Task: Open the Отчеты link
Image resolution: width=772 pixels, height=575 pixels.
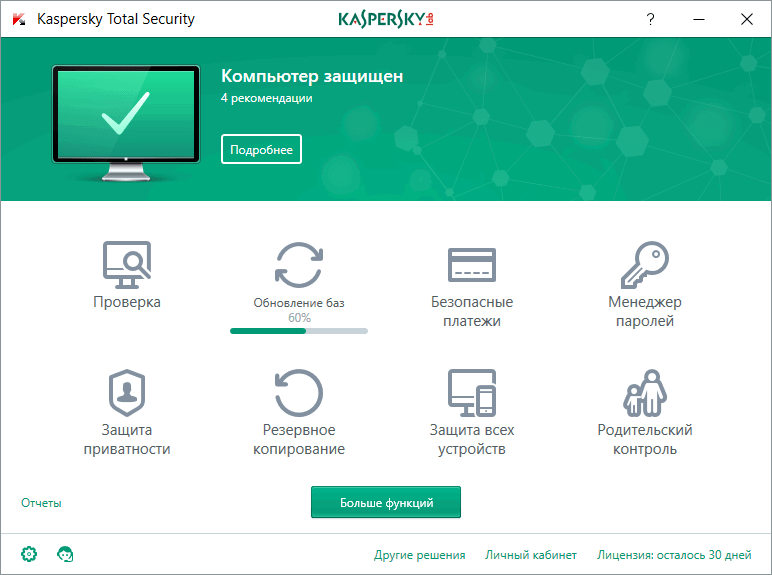Action: [41, 503]
